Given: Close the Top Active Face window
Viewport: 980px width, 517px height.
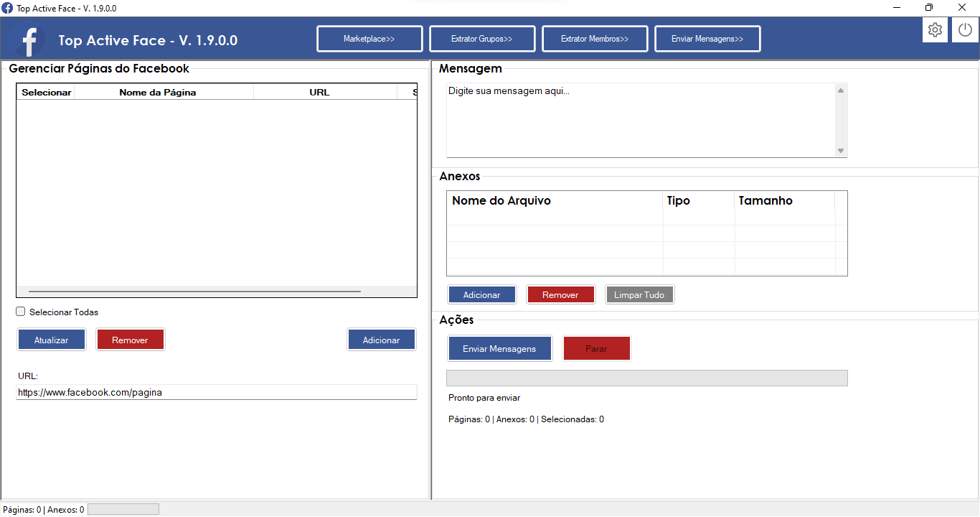Looking at the screenshot, I should (962, 8).
